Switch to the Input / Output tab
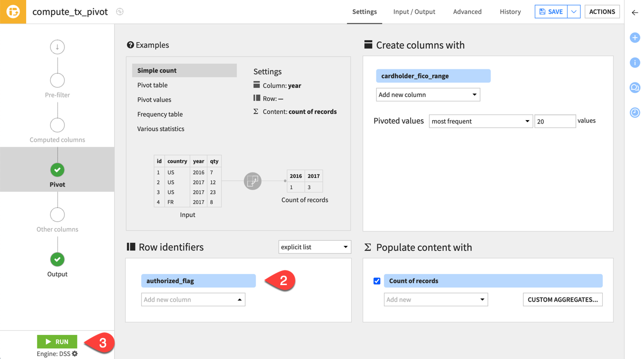644x359 pixels. 414,12
